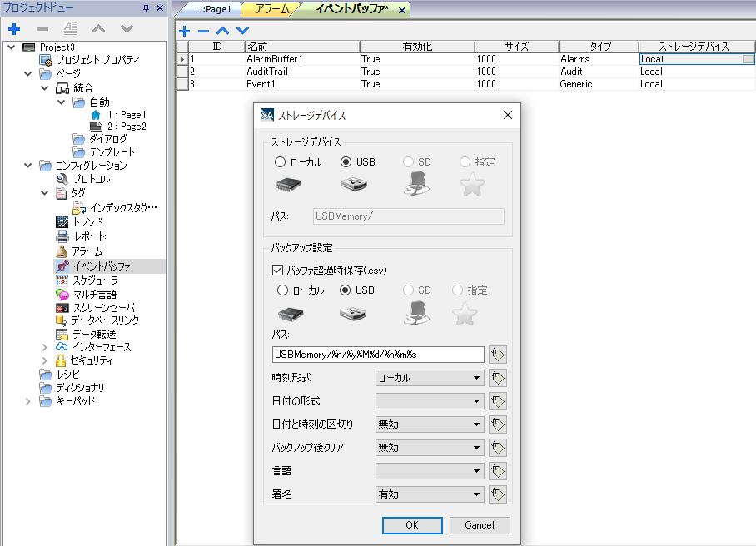Select the AuditTrail row name cell
Screen dimensions: 756x546
(302, 72)
